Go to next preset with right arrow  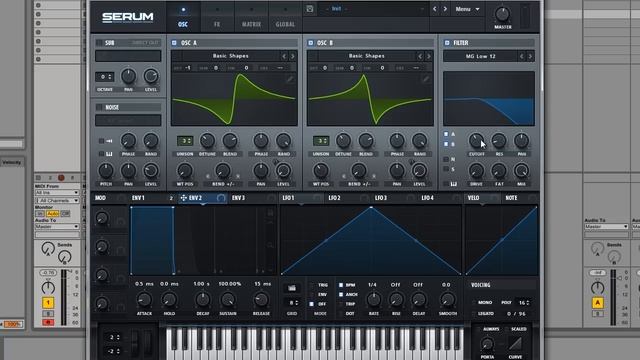coord(445,9)
